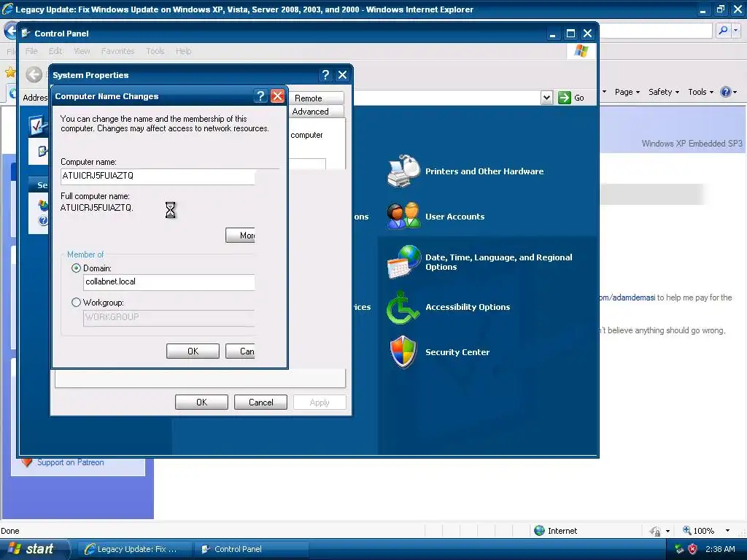Screen dimensions: 747x560
Task: Close the Computer Name Changes dialog
Action: point(277,96)
